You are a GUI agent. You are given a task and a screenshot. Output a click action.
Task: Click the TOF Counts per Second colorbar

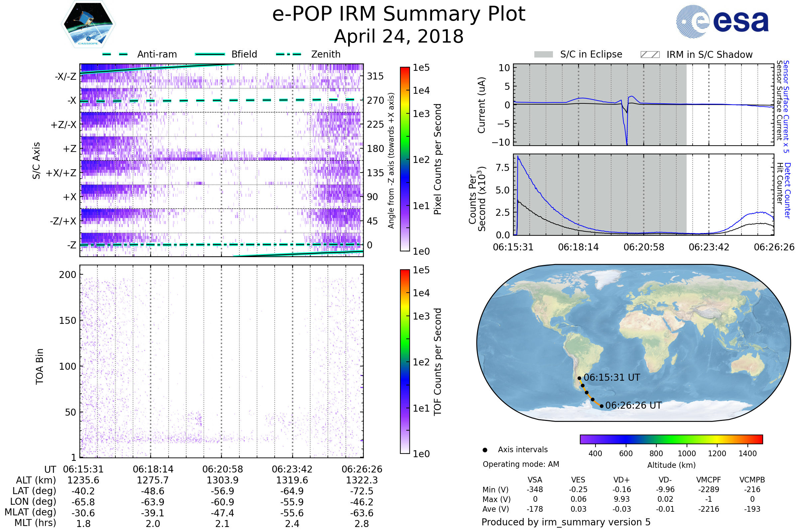[405, 361]
